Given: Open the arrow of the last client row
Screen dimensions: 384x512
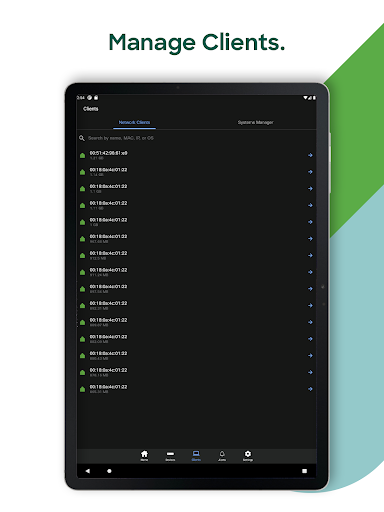Looking at the screenshot, I should coord(310,389).
